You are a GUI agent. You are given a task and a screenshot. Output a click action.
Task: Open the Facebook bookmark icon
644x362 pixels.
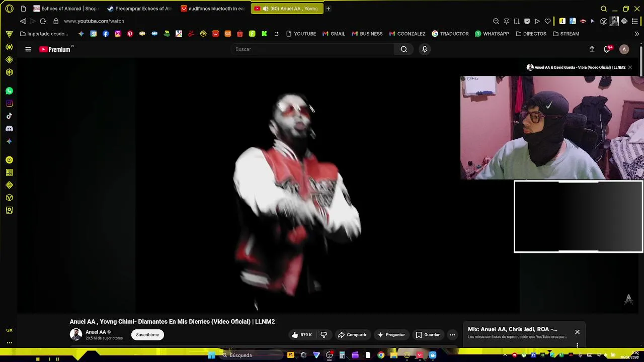click(x=106, y=34)
